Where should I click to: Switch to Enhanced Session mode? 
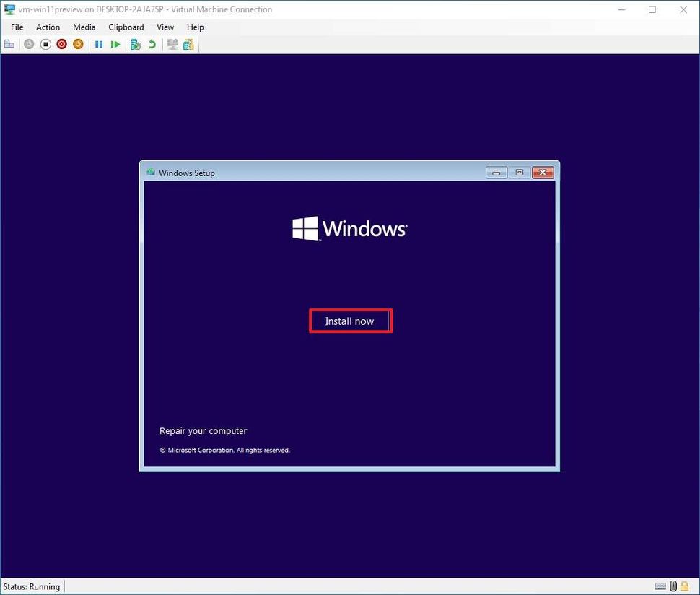tap(172, 44)
